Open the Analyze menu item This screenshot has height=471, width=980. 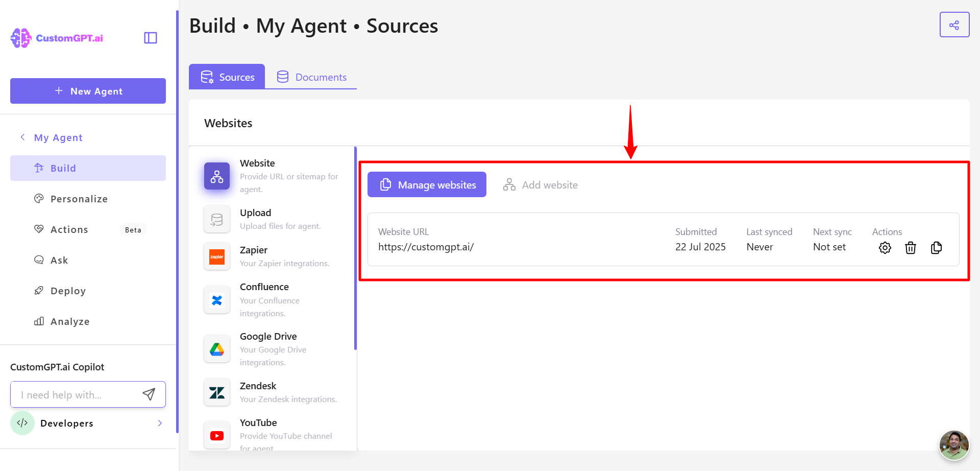(x=88, y=321)
